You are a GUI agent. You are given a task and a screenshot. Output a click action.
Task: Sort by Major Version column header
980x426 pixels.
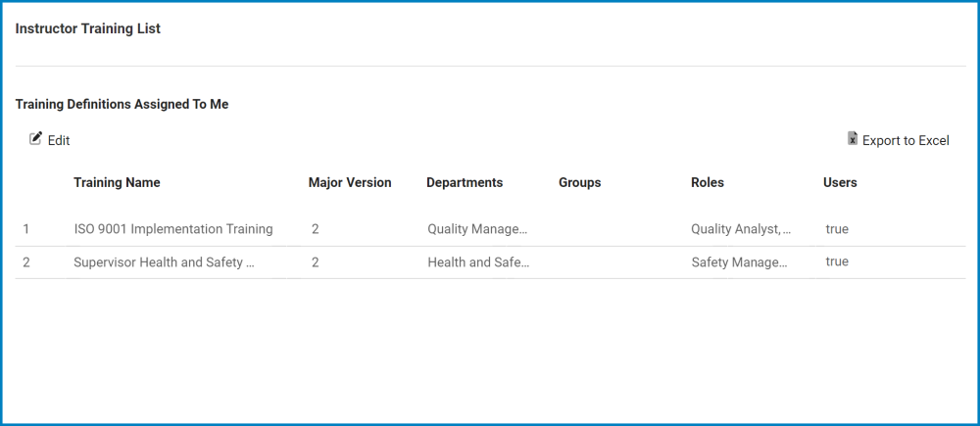pos(350,182)
